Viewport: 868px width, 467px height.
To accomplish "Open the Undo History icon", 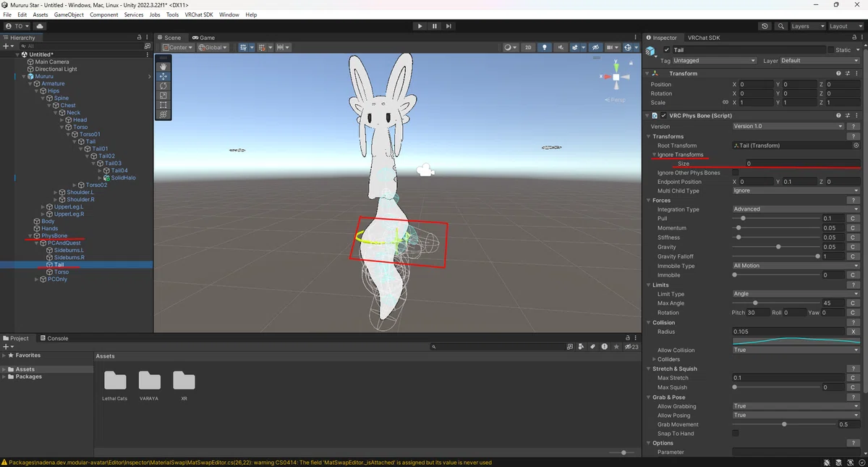I will pyautogui.click(x=765, y=26).
